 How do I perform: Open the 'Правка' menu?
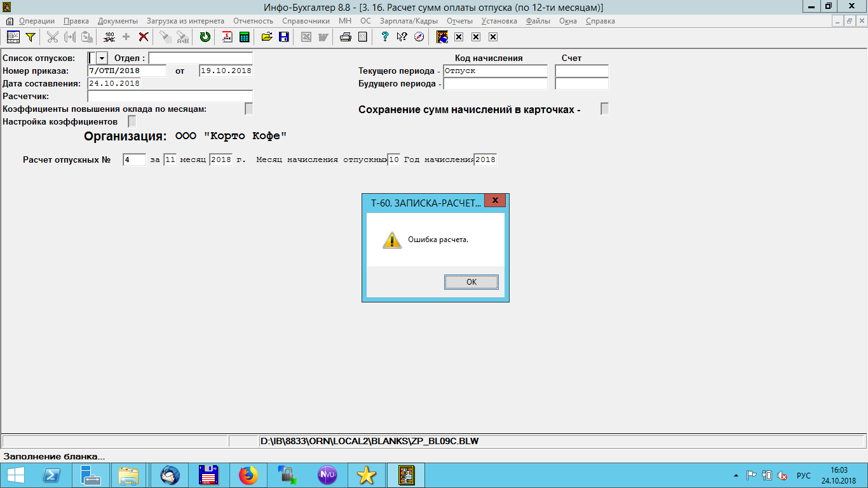[x=76, y=21]
